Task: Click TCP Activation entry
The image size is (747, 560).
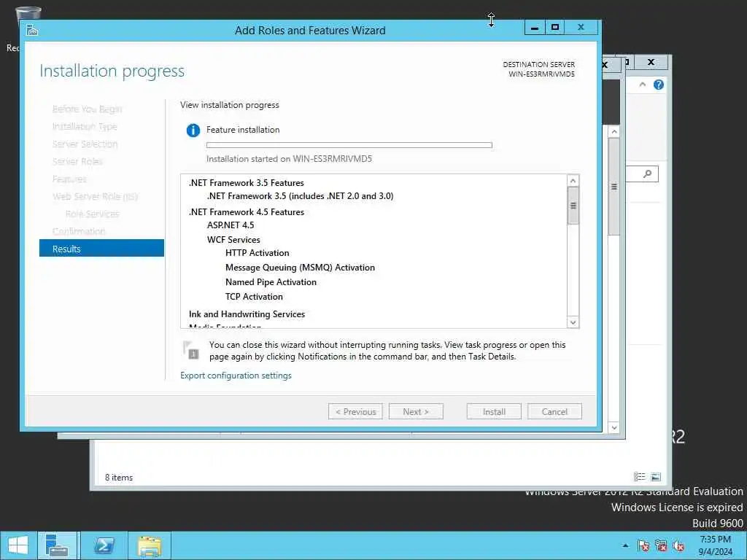Action: (x=254, y=297)
